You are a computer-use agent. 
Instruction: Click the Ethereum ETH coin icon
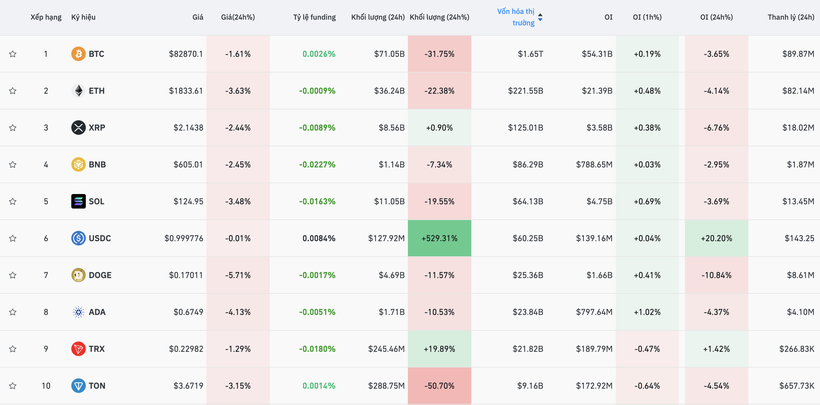[x=78, y=91]
